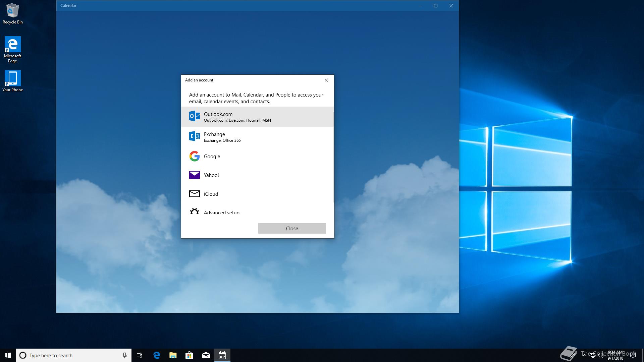
Task: Maximize the Calendar window
Action: (x=436, y=6)
